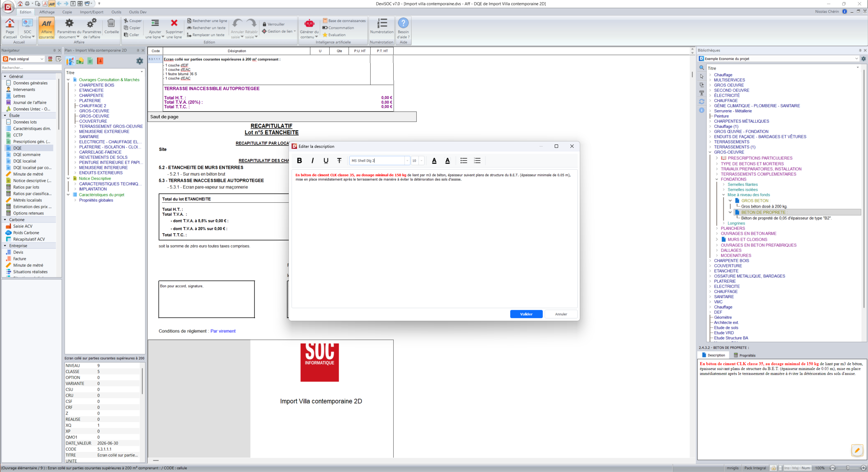
Task: Switch to the Propriétés tab
Action: (745, 355)
